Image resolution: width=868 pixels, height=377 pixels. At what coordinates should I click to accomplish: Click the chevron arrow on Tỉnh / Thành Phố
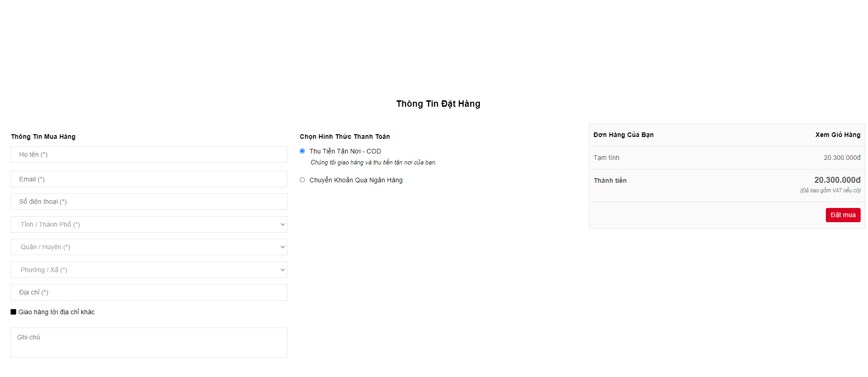point(282,224)
